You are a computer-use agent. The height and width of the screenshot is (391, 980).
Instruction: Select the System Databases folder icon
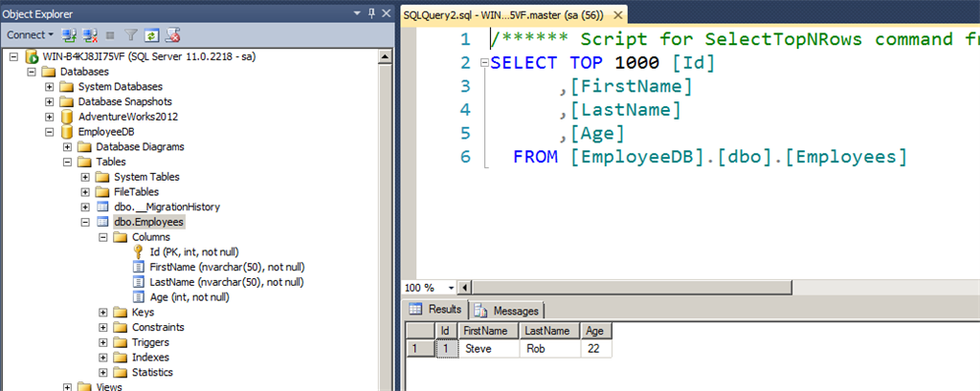pos(66,87)
